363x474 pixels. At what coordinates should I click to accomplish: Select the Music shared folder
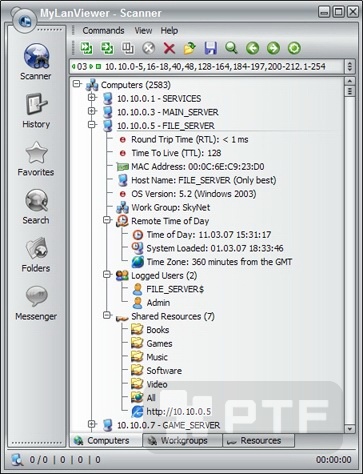click(x=157, y=357)
